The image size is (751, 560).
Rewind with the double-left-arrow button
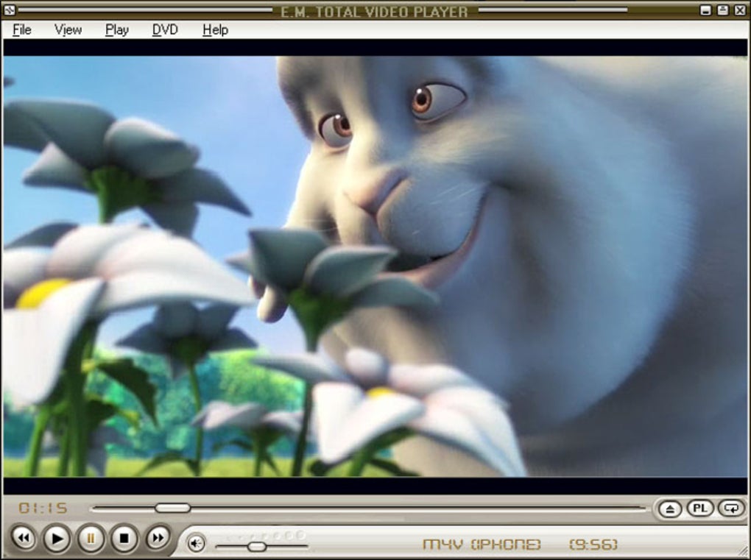click(24, 538)
